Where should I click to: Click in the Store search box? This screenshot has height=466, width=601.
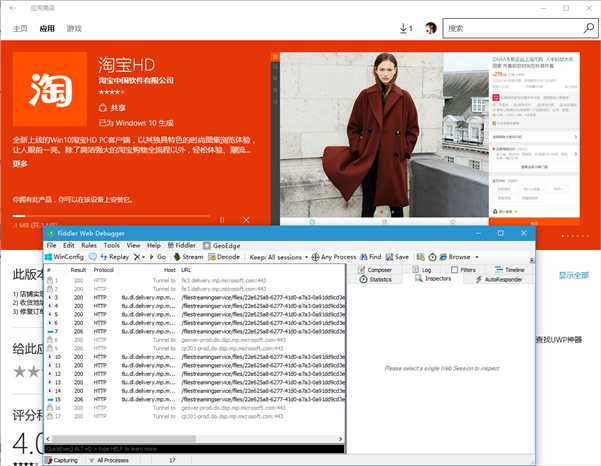point(514,28)
